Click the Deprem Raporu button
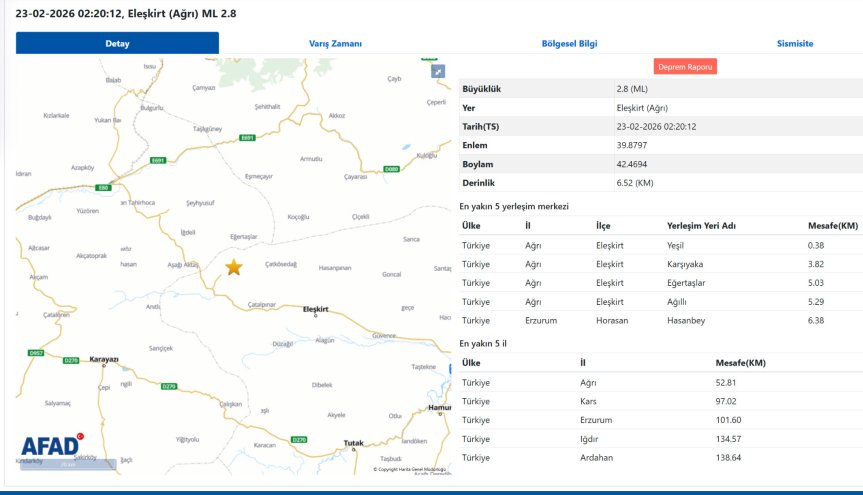Viewport: 863px width, 495px height. point(685,67)
